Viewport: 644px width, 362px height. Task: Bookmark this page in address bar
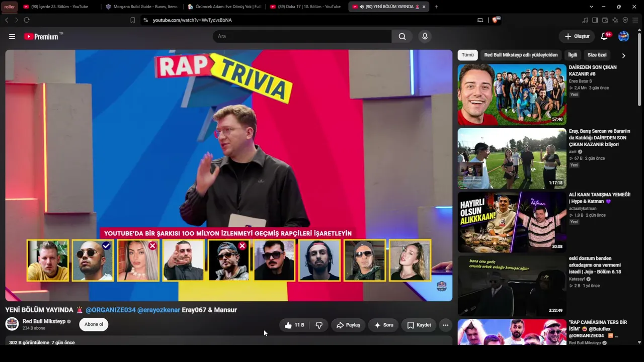[x=133, y=20]
